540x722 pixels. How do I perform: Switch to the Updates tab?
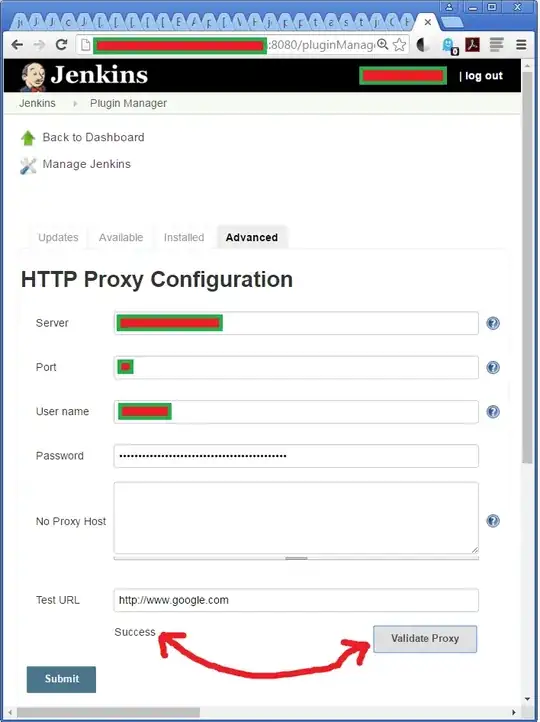tap(58, 238)
